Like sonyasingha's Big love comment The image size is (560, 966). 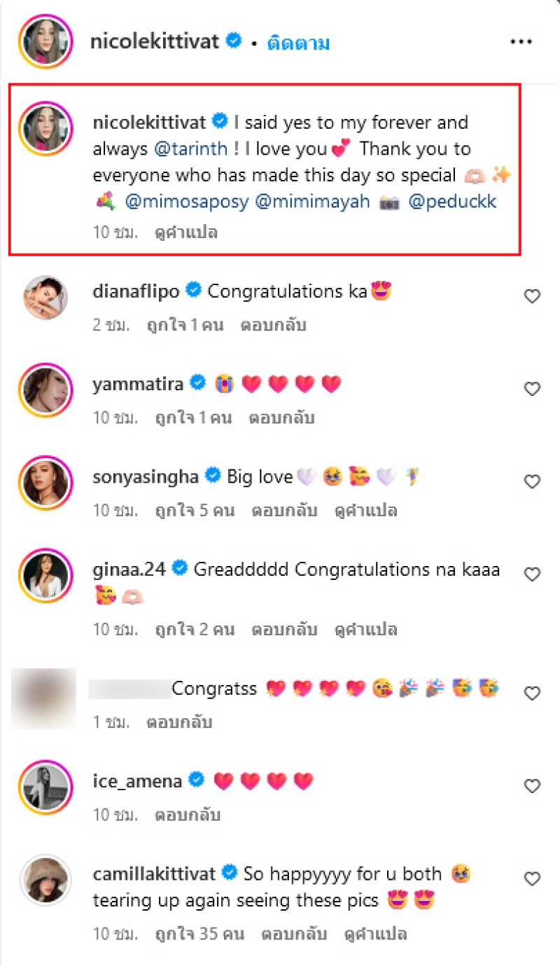click(x=532, y=482)
